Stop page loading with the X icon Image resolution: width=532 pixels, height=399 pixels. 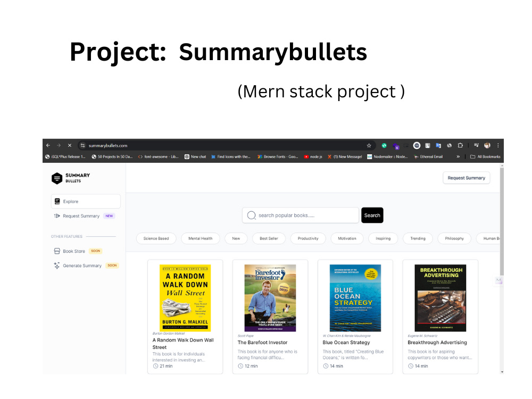pos(70,145)
